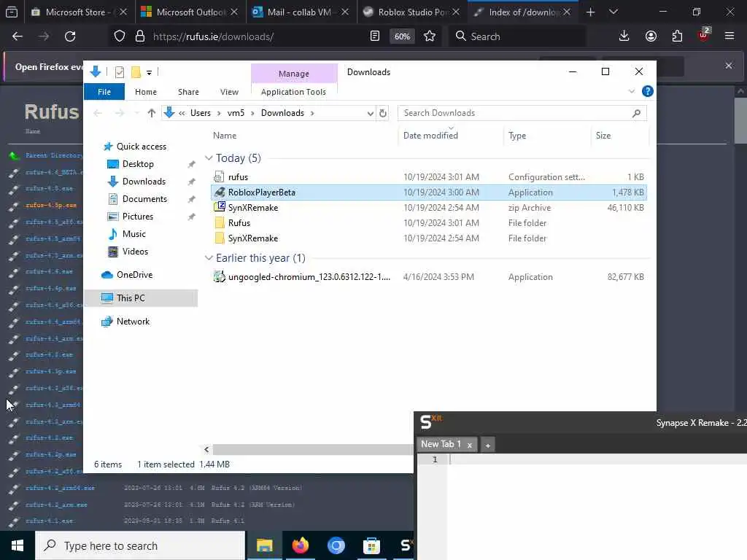Collapse the Today (5) group
This screenshot has width=747, height=560.
tap(208, 158)
